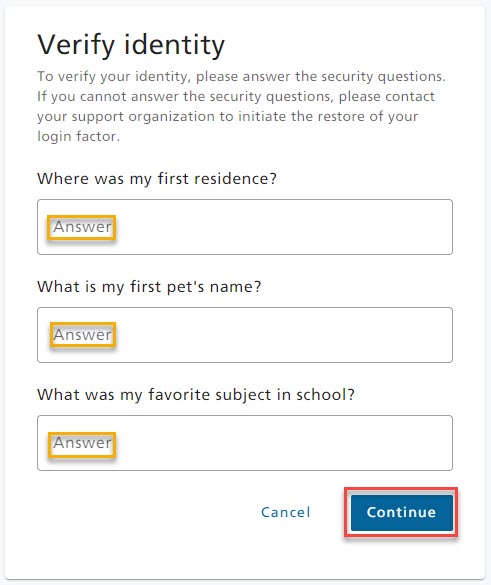
Task: Click the word "Verify" in the heading
Action: (x=76, y=46)
